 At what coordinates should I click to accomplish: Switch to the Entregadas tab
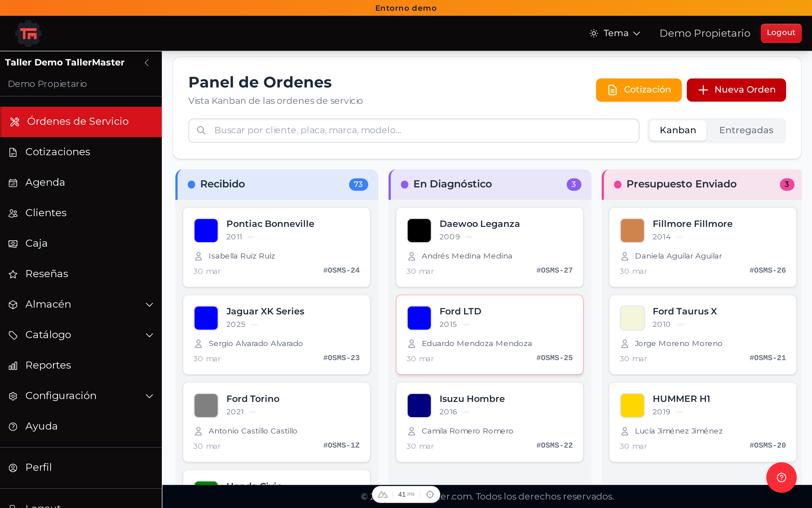tap(746, 130)
